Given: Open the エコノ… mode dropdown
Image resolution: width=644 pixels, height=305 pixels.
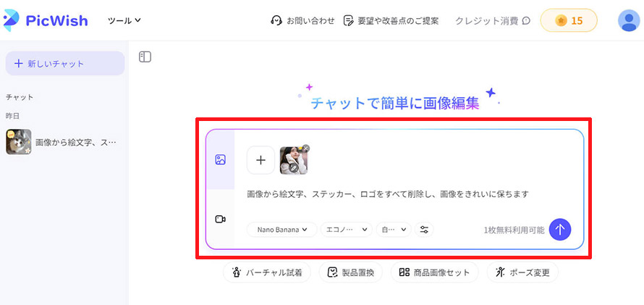Looking at the screenshot, I should (346, 230).
